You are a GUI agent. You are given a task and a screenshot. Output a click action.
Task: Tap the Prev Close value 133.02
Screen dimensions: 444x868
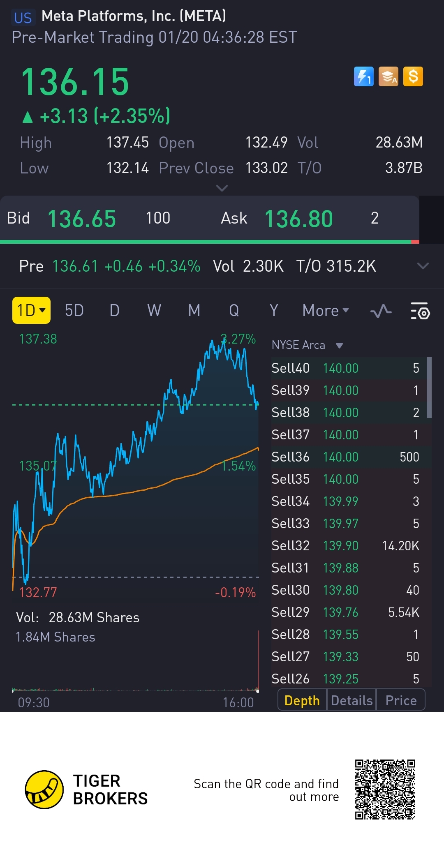point(266,168)
